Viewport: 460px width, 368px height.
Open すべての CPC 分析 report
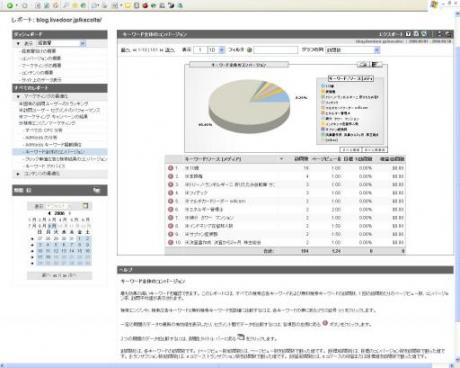coord(43,130)
